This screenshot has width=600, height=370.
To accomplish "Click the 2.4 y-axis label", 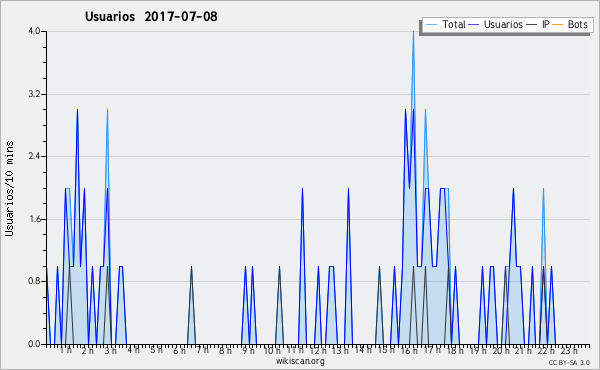I will pos(34,156).
